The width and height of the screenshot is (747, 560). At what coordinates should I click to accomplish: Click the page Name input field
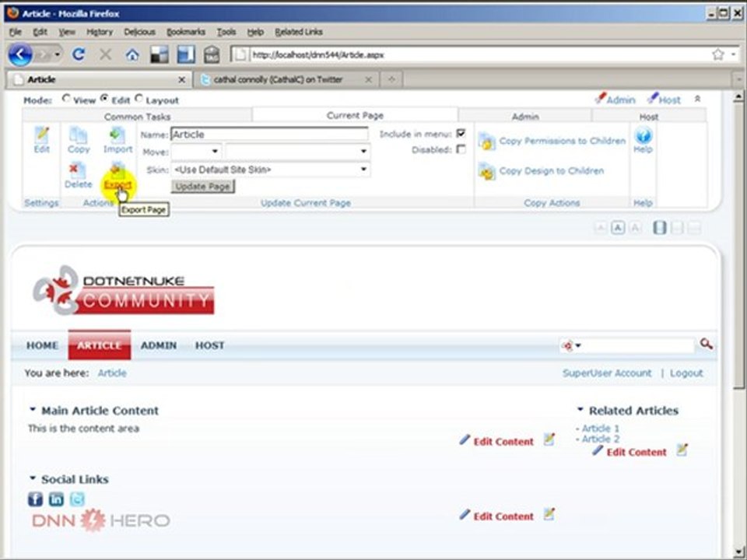click(270, 135)
